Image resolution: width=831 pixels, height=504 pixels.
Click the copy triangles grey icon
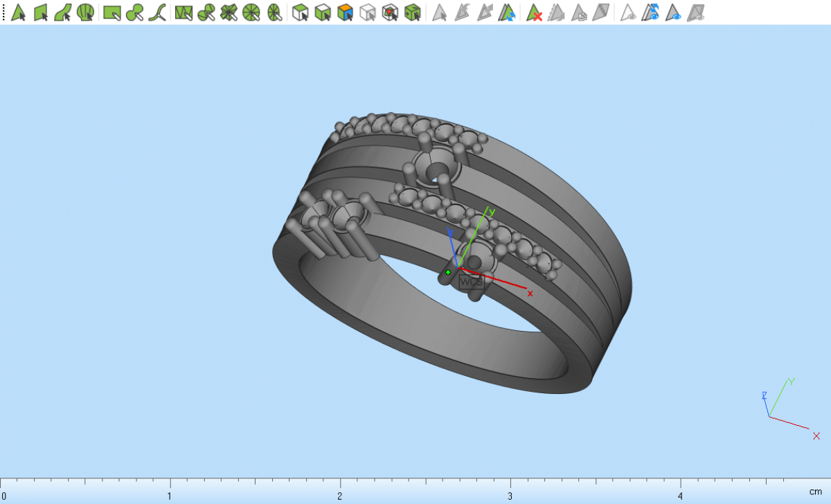click(579, 12)
